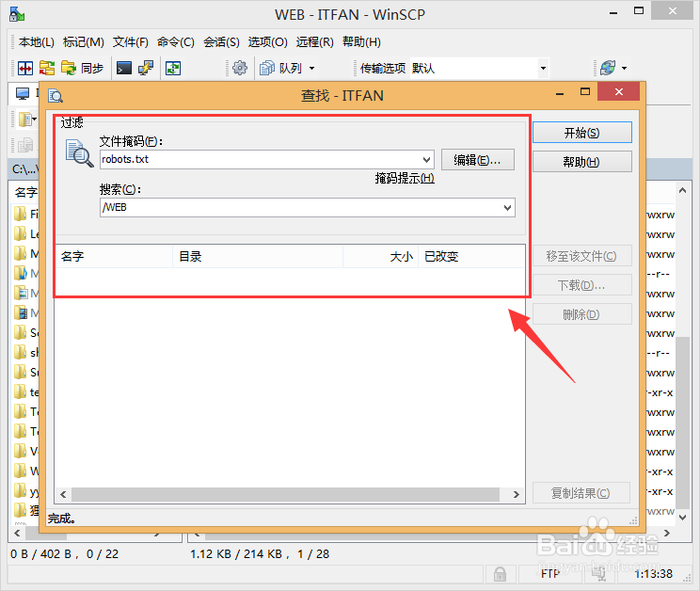This screenshot has height=591, width=700.
Task: Open the 会话(S) menu
Action: 221,42
